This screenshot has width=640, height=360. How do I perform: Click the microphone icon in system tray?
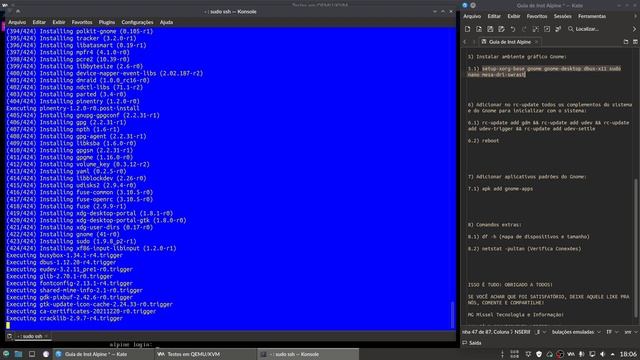point(581,354)
